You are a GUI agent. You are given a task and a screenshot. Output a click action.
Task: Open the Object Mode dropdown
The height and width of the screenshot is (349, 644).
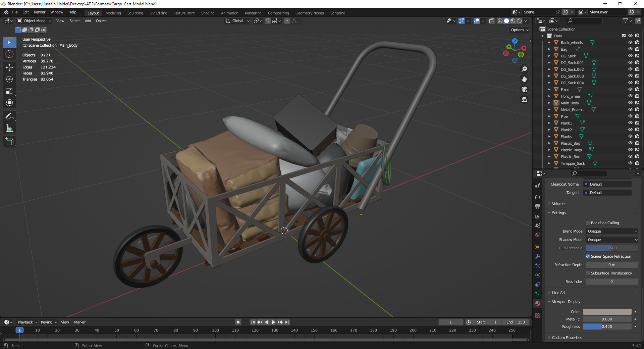(34, 21)
